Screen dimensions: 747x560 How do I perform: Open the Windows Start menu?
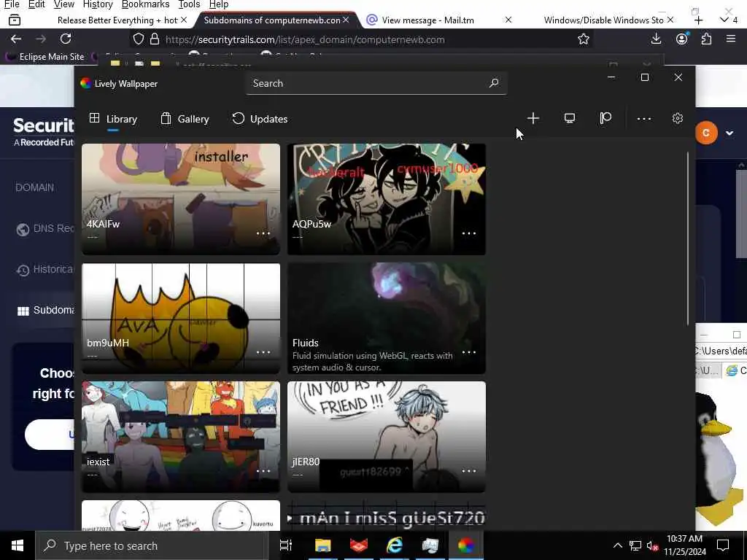18,545
